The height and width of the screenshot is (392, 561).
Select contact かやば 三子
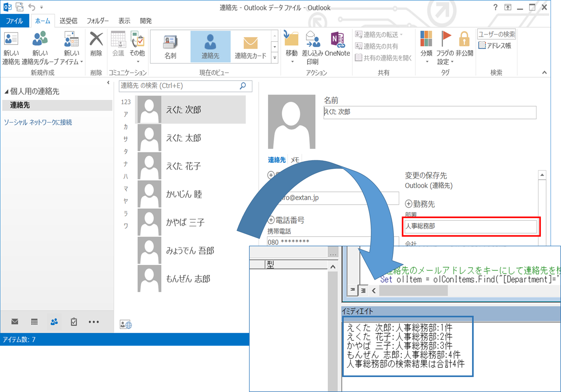(x=191, y=222)
